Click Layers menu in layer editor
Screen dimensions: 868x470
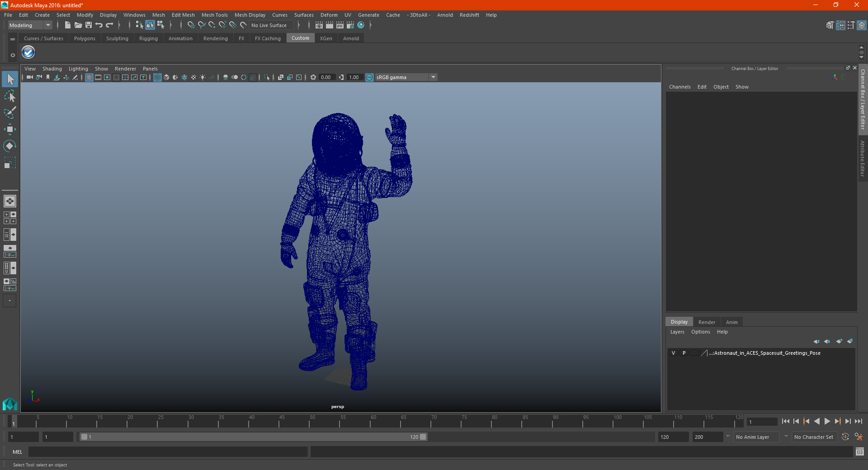tap(677, 332)
